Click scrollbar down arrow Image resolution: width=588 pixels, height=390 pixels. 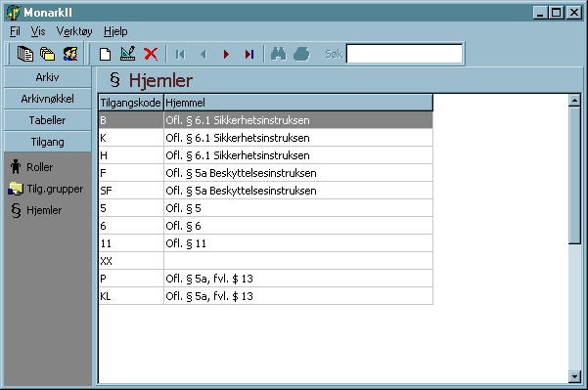point(574,376)
